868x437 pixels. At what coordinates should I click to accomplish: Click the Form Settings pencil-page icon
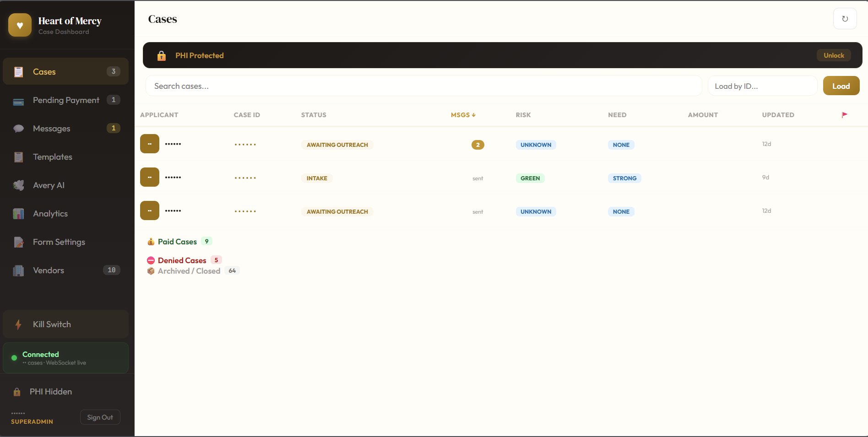(x=18, y=242)
